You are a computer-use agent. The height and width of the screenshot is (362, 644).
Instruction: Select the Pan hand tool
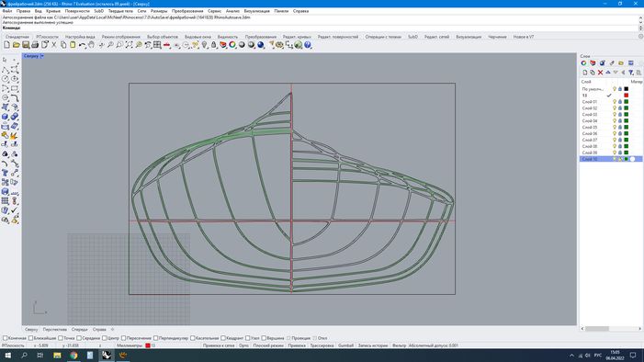91,45
